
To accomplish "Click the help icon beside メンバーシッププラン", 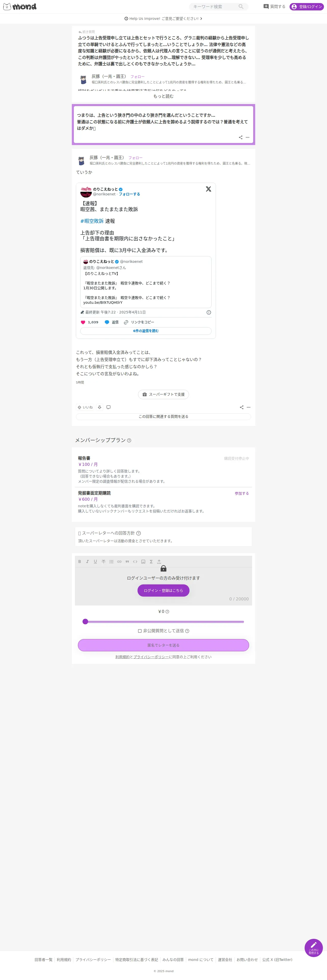I will pos(129,441).
